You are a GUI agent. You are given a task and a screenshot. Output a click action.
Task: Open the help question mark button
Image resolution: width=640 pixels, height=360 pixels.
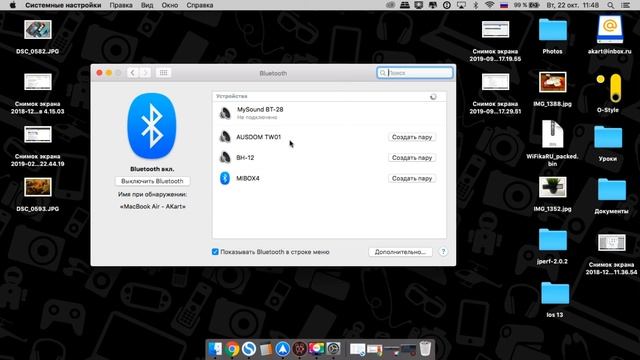click(x=443, y=252)
